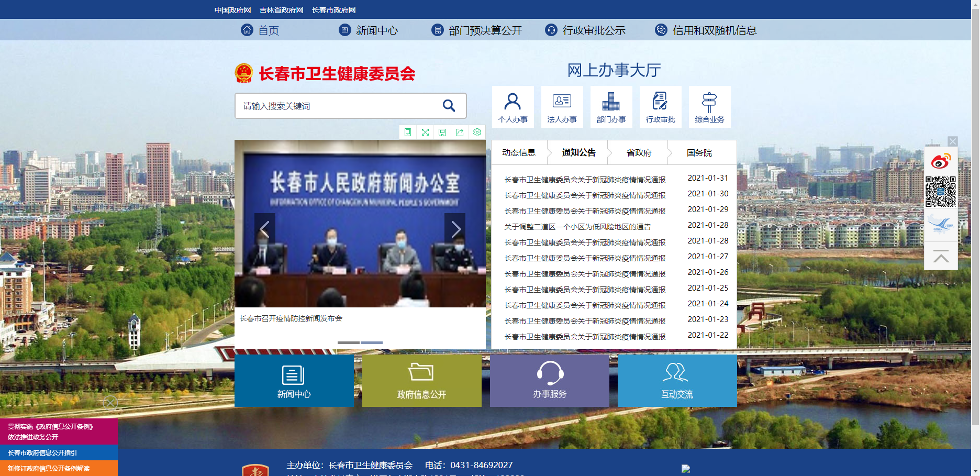Go to previous slide with the left arrow
This screenshot has width=980, height=476.
265,229
